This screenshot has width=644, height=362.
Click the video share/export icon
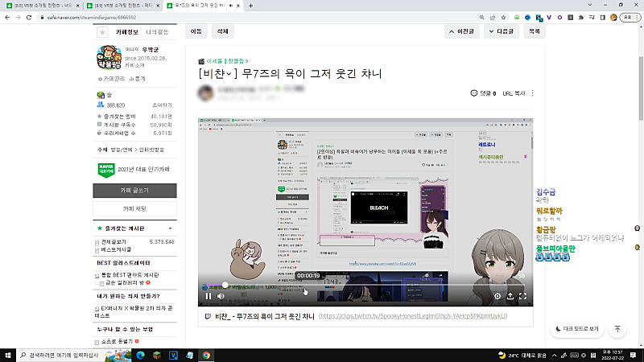pos(510,296)
